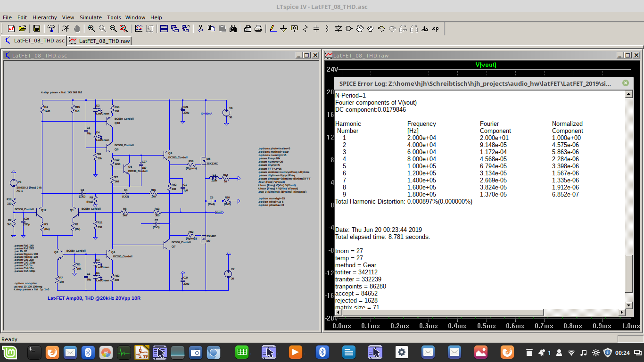Click error log scrollbar up arrow
644x362 pixels.
pyautogui.click(x=628, y=95)
